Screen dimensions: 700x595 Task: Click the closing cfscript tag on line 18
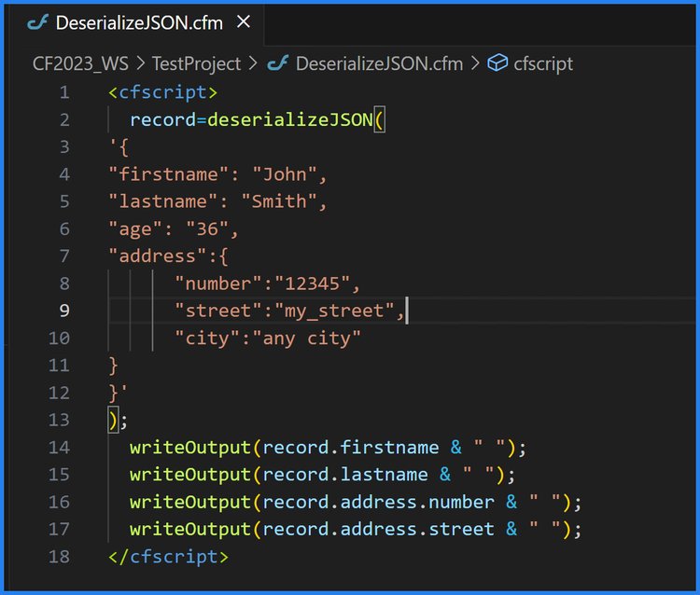coord(168,557)
